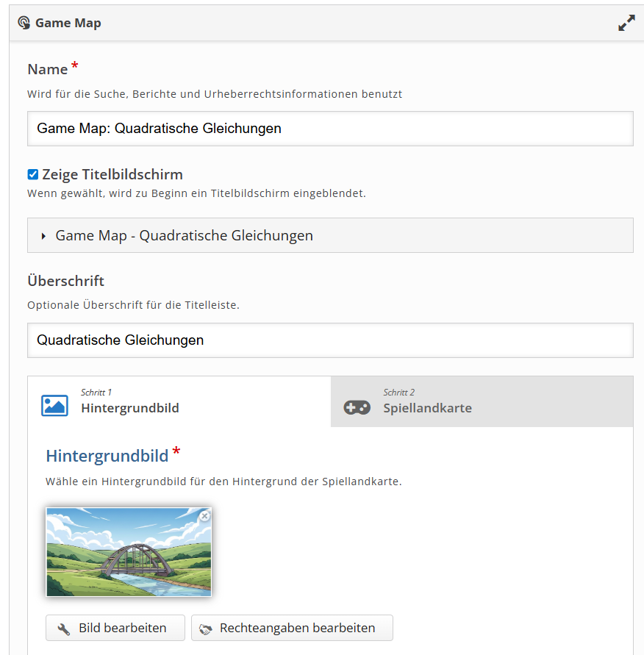Click the gamepad icon in Schritt 2
The width and height of the screenshot is (644, 655).
coord(357,407)
